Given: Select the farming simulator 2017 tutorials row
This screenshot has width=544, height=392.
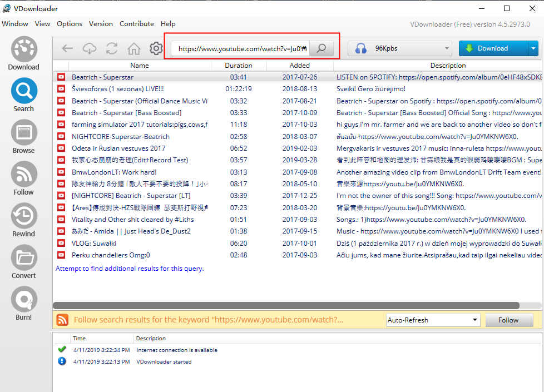Looking at the screenshot, I should point(298,124).
